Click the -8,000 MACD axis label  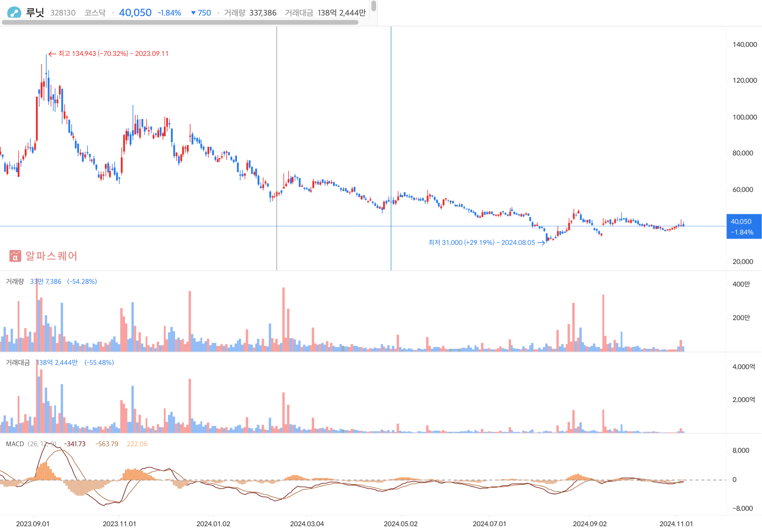pos(743,508)
